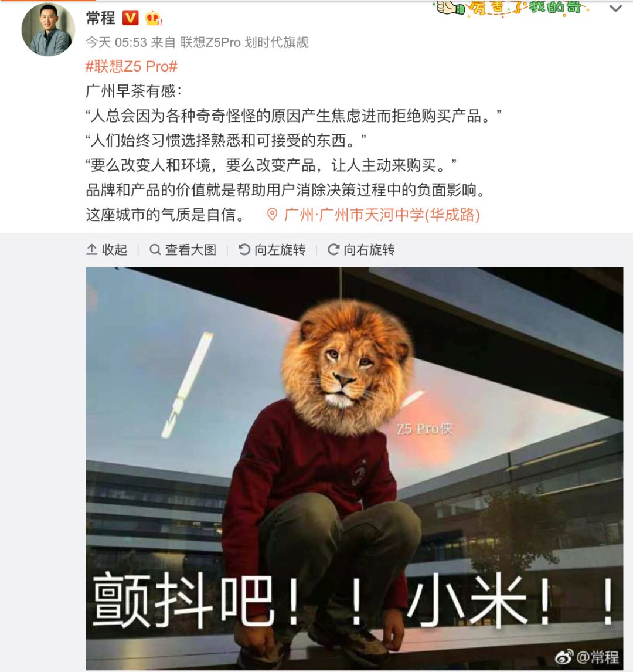Click the rotate-left arrow icon
Image resolution: width=633 pixels, height=672 pixels.
point(244,249)
